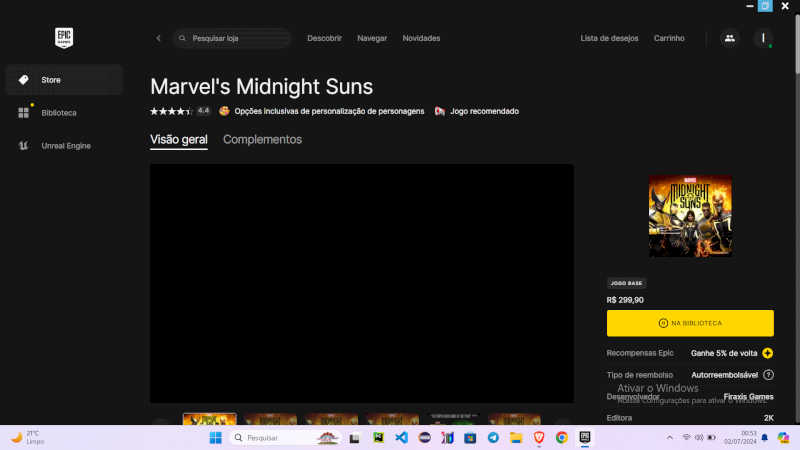Open Unreal Engine from the sidebar

64,146
